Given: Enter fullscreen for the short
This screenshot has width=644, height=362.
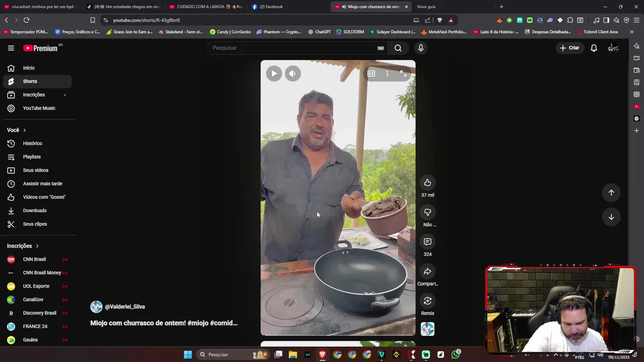Looking at the screenshot, I should [x=404, y=73].
